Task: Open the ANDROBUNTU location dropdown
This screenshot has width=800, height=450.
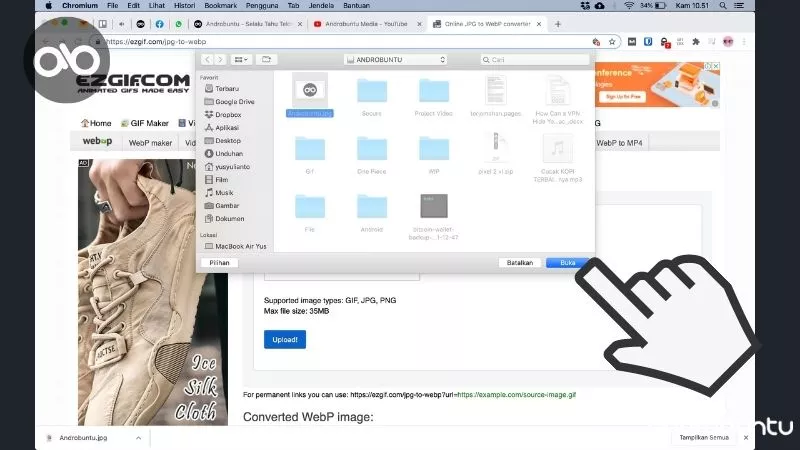Action: coord(396,60)
